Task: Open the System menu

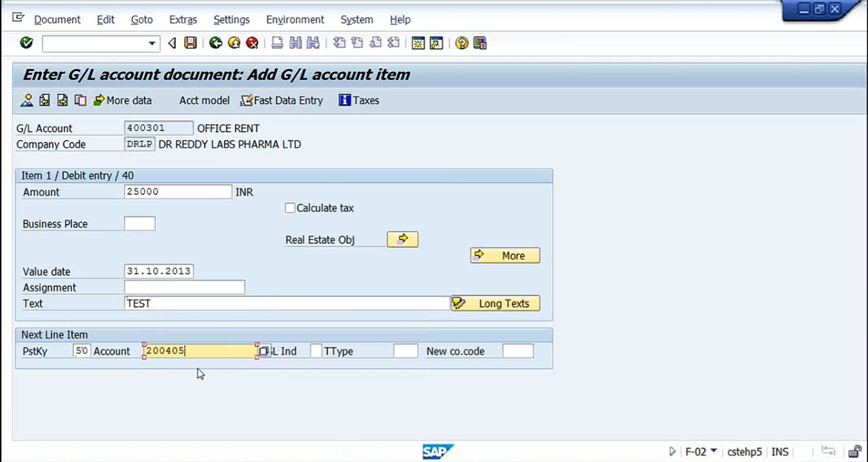Action: coord(357,20)
